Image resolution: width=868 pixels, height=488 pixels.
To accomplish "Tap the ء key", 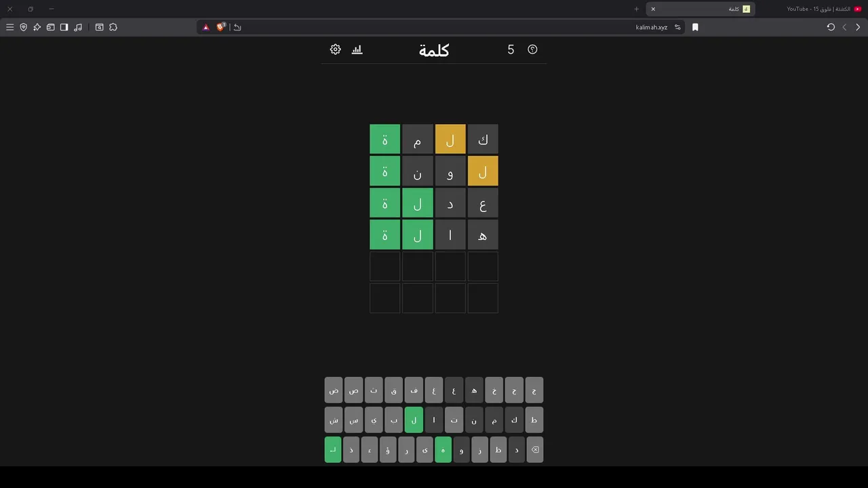I will click(370, 449).
